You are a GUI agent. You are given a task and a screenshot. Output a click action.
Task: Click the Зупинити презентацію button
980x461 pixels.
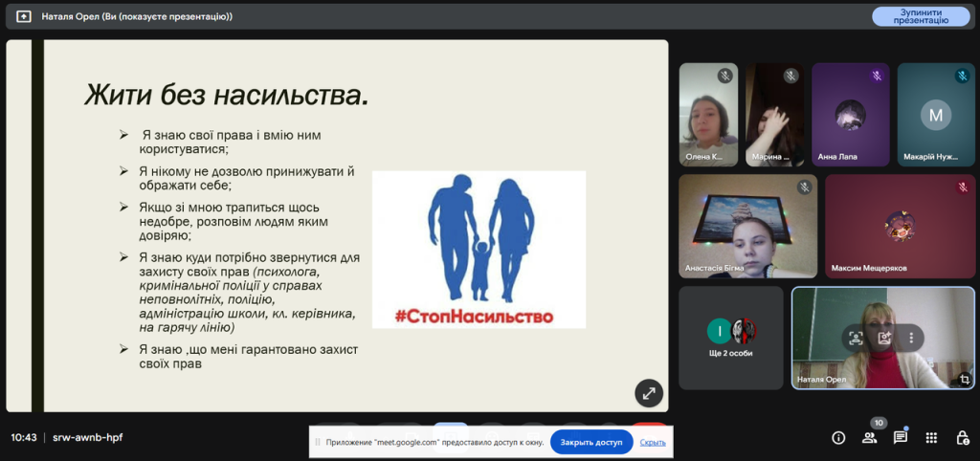click(x=921, y=16)
